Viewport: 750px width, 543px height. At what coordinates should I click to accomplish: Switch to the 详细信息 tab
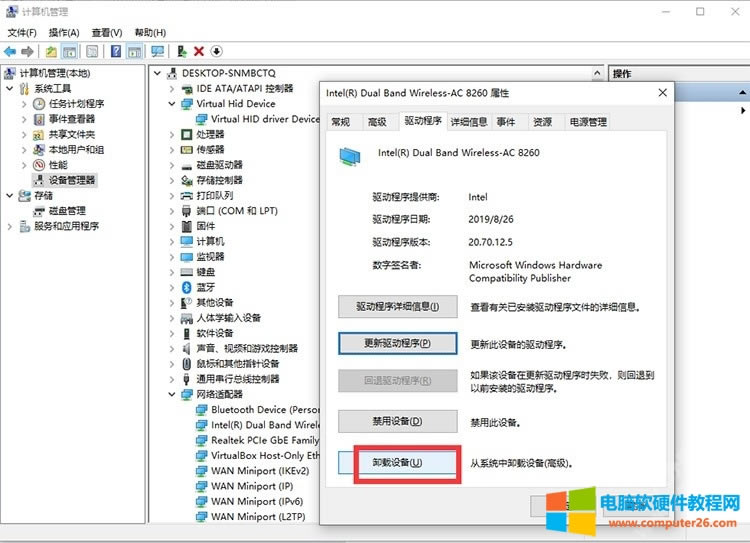tap(469, 122)
